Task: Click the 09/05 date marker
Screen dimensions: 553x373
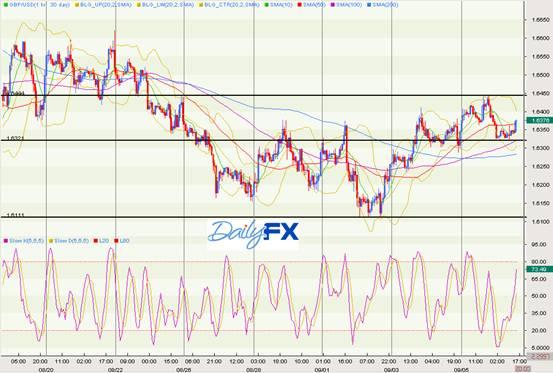Action: pyautogui.click(x=461, y=369)
